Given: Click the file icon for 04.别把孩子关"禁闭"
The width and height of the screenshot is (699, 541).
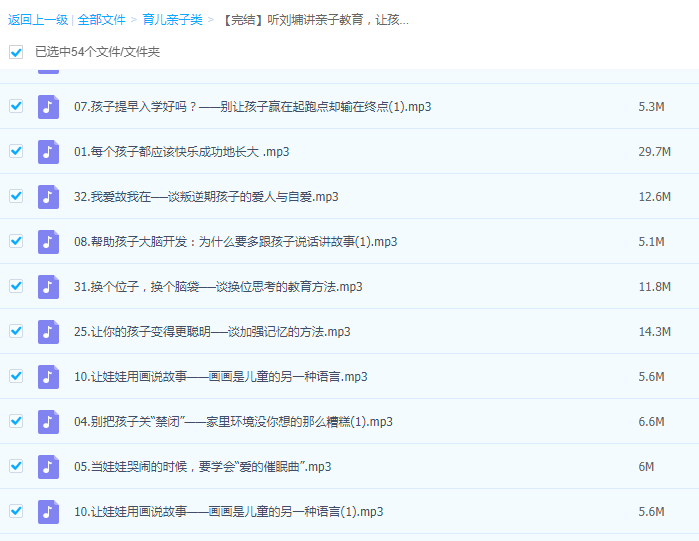Looking at the screenshot, I should tap(48, 421).
